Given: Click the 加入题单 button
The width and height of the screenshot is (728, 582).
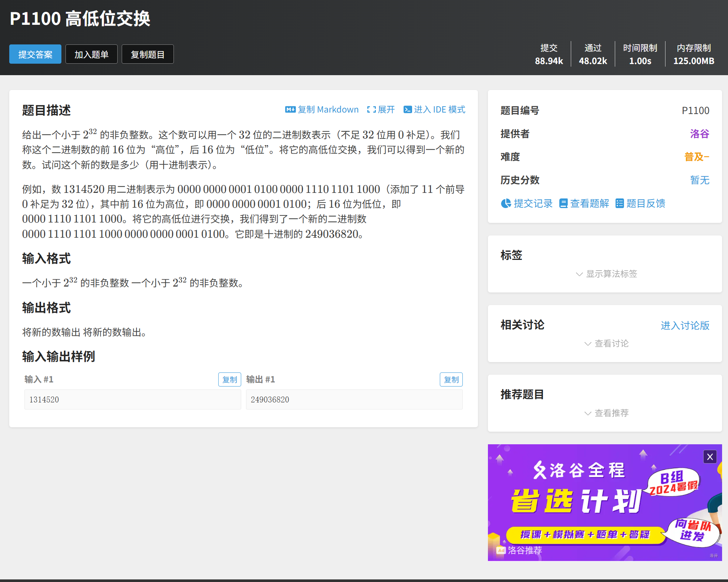Looking at the screenshot, I should pyautogui.click(x=91, y=54).
